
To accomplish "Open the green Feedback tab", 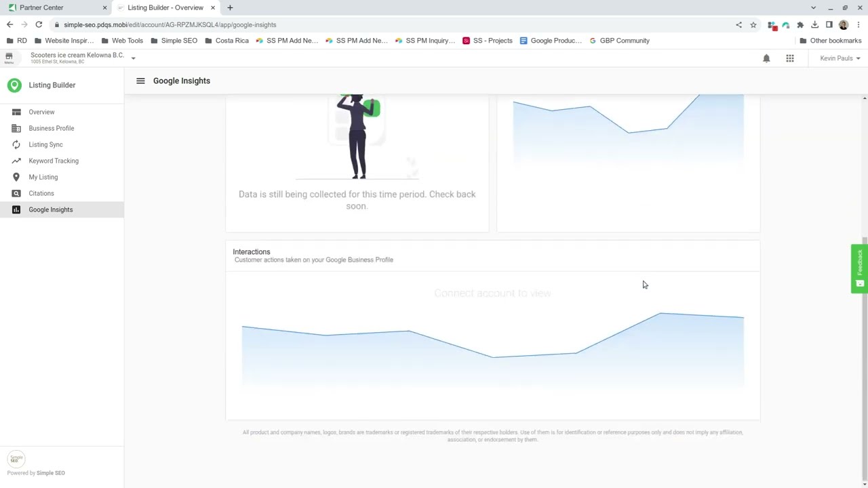I will [859, 268].
